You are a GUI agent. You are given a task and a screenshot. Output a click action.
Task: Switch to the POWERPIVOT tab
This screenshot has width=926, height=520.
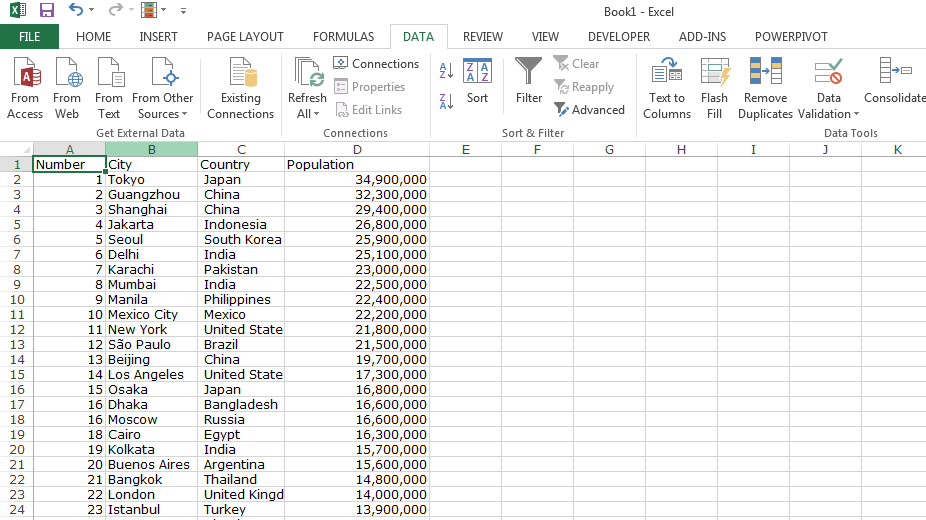click(x=791, y=37)
